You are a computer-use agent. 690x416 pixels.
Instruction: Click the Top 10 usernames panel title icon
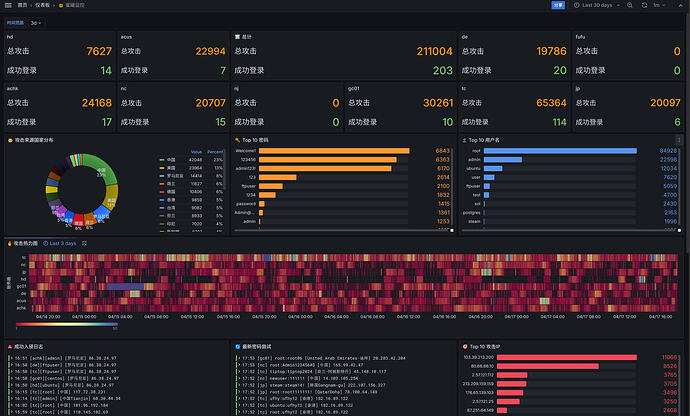coord(464,140)
